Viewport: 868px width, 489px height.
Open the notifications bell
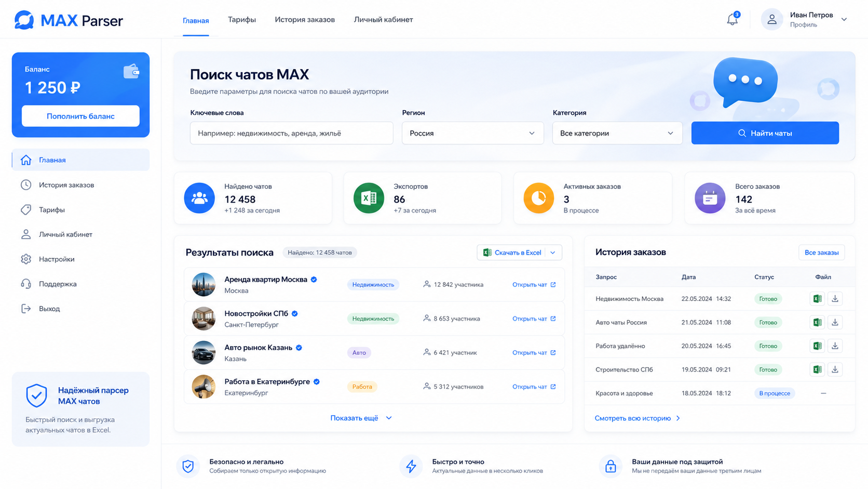coord(732,20)
